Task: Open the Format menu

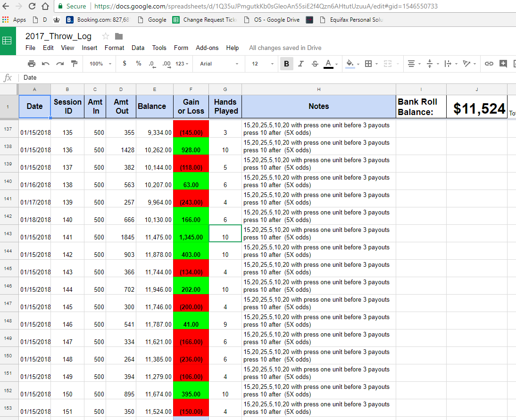Action: click(114, 48)
